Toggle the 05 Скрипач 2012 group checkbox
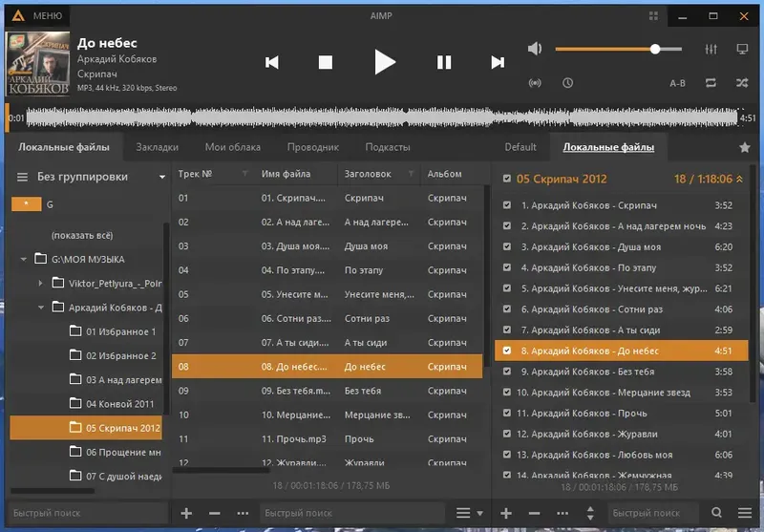 point(507,179)
